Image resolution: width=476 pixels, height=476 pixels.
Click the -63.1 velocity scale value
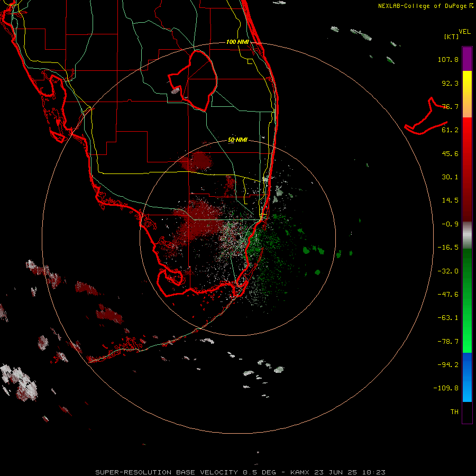click(x=448, y=318)
